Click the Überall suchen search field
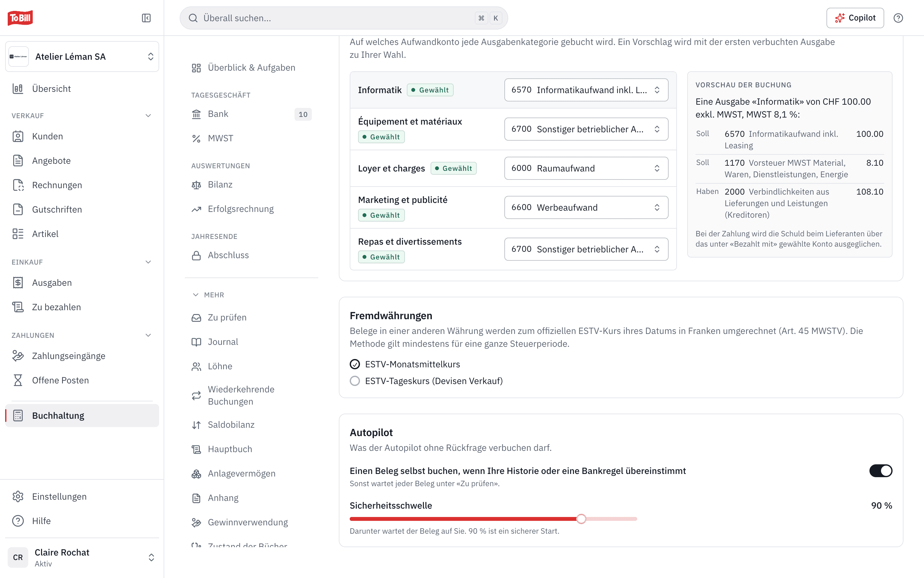This screenshot has height=578, width=924. click(344, 18)
